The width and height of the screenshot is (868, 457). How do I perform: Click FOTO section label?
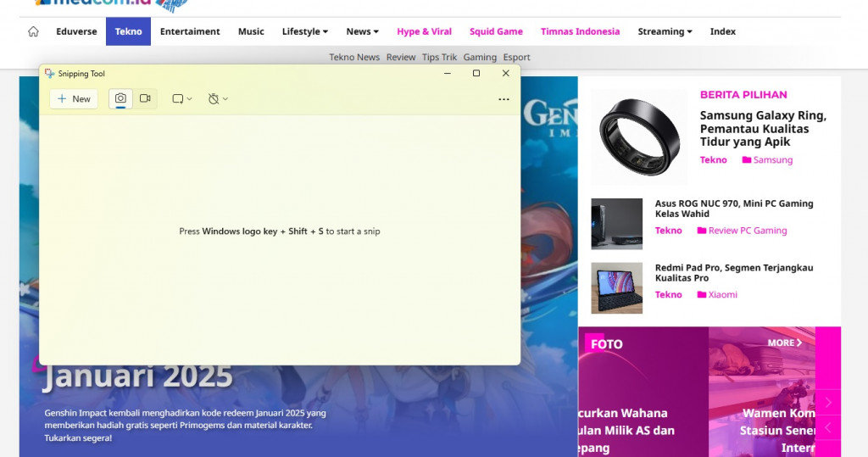coord(607,344)
